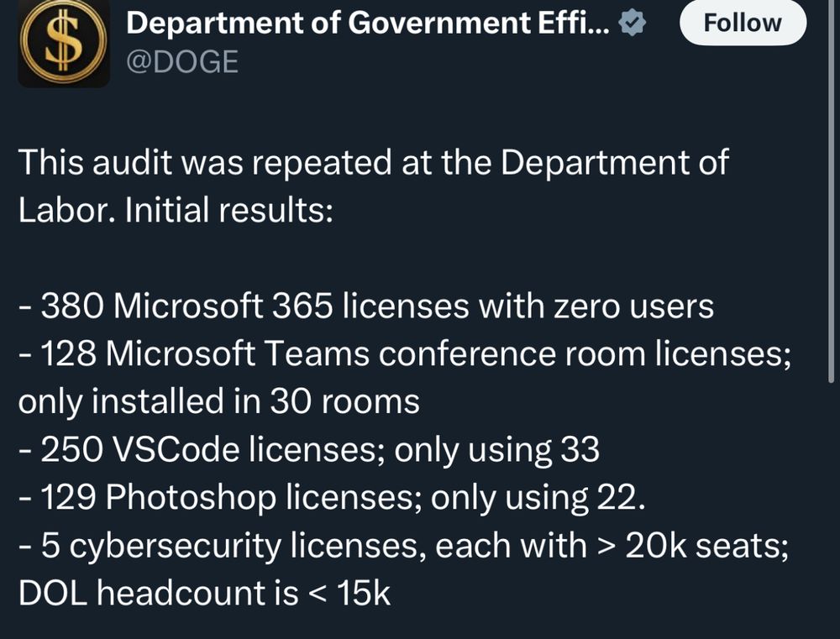Click the 'DOL headcount is < 15k' text
The image size is (840, 639).
point(204,594)
